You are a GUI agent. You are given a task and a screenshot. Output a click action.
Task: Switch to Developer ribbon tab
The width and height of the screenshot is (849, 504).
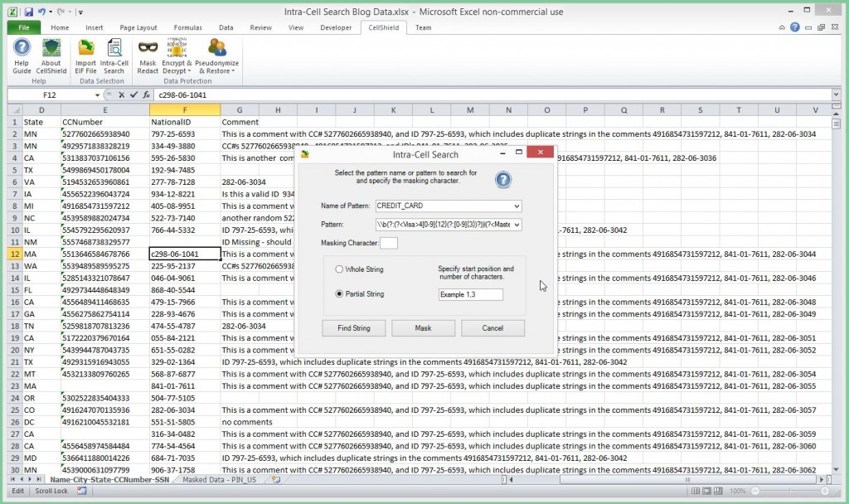tap(336, 27)
